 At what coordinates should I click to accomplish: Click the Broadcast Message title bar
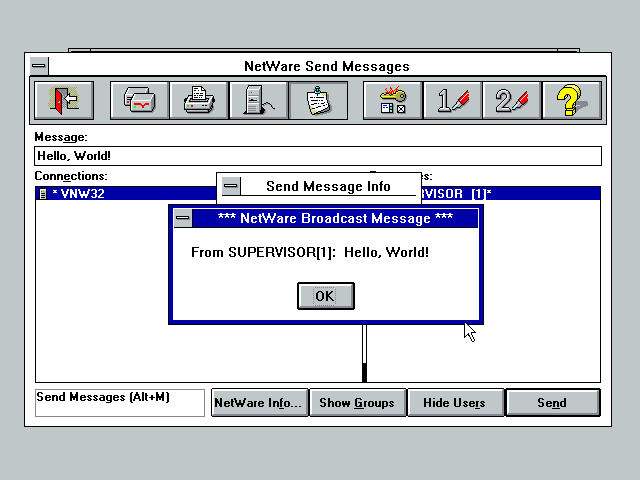click(335, 218)
